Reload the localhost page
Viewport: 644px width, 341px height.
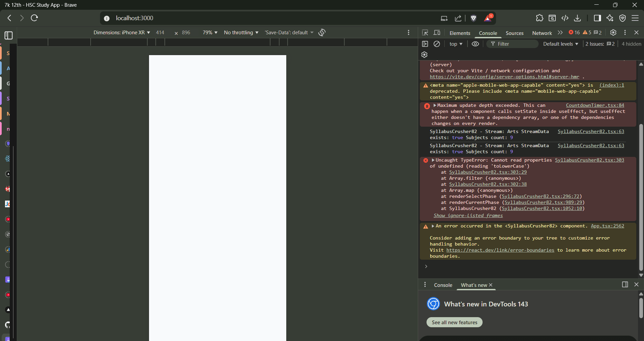[x=34, y=18]
